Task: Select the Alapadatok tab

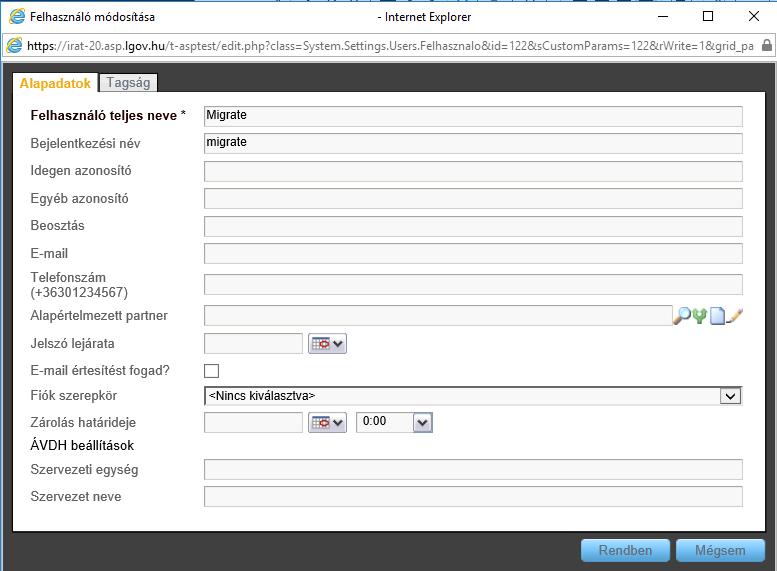Action: click(55, 83)
